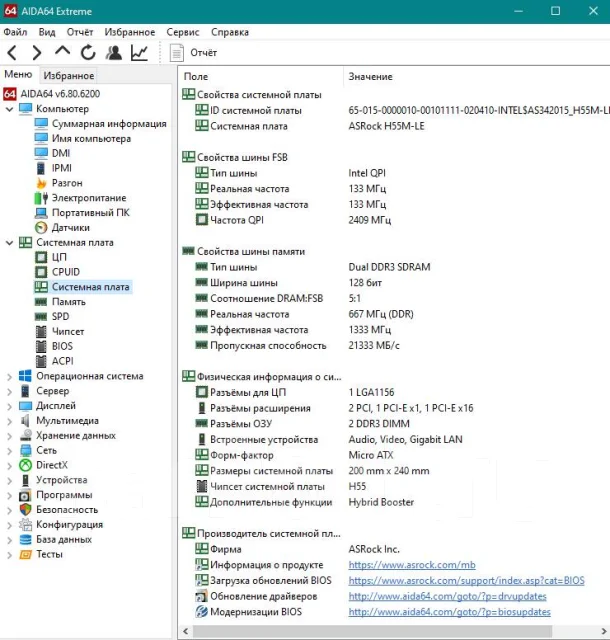Select BIOS item in tree
The height and width of the screenshot is (640, 610).
(x=62, y=346)
